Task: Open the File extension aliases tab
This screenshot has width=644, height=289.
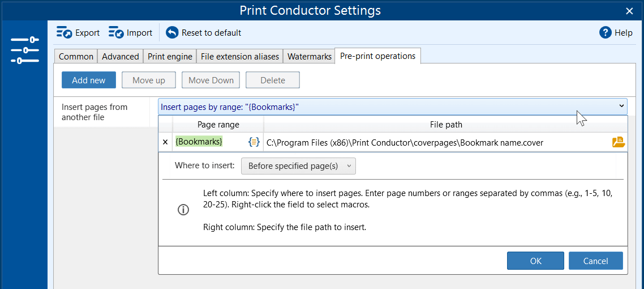Action: 240,57
